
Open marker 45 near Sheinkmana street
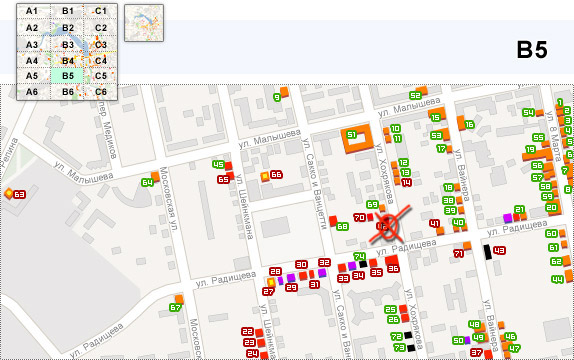coord(218,164)
